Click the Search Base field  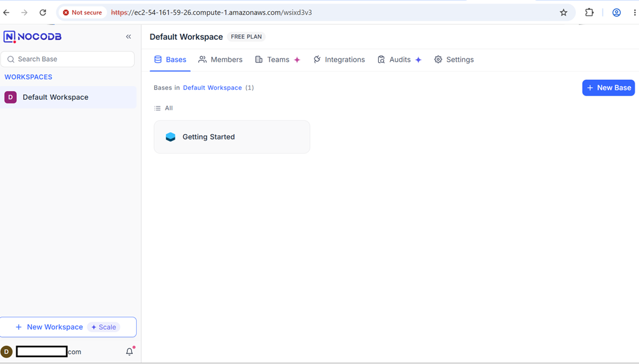pos(67,59)
